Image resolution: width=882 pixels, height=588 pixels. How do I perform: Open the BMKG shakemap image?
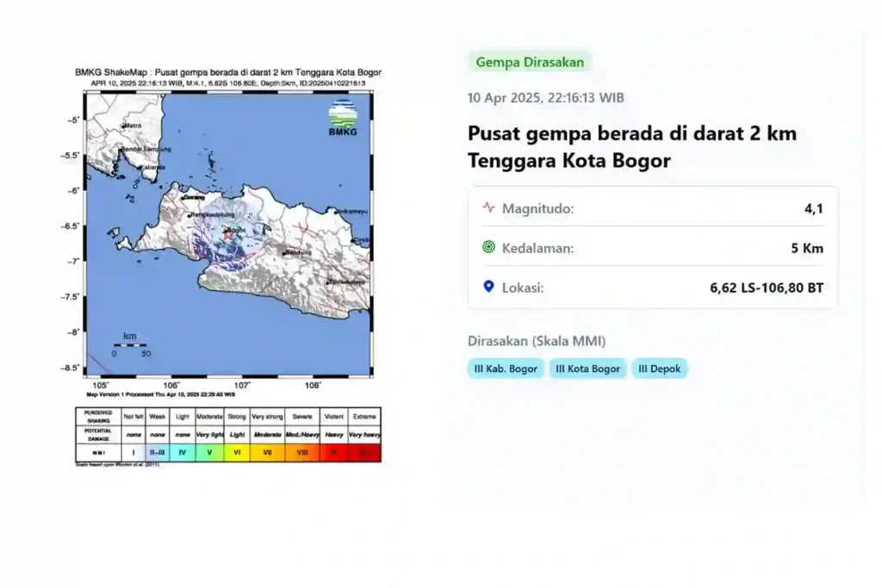click(227, 267)
